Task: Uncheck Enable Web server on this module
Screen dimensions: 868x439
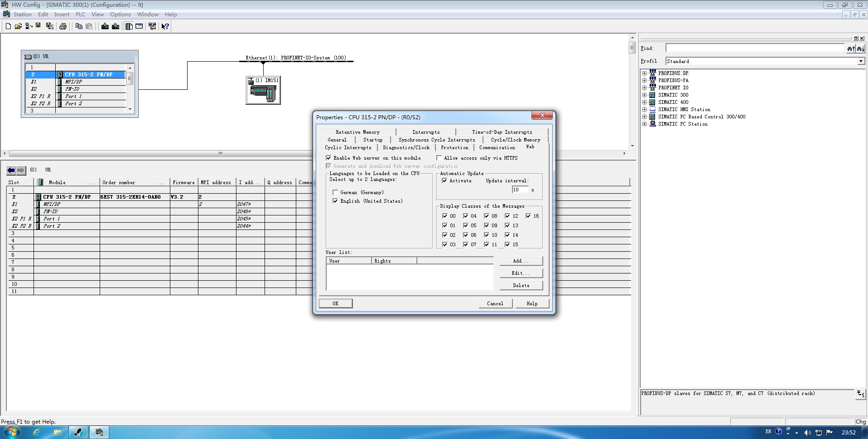Action: pos(328,158)
